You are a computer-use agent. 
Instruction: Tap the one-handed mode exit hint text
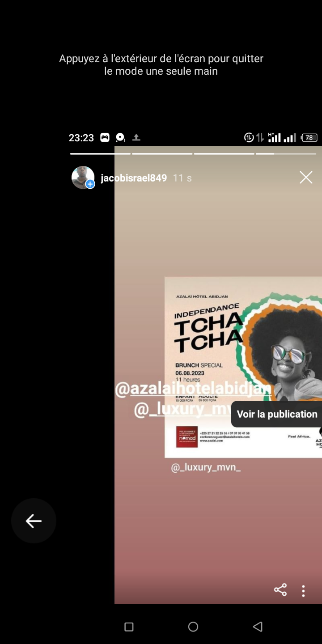click(161, 65)
